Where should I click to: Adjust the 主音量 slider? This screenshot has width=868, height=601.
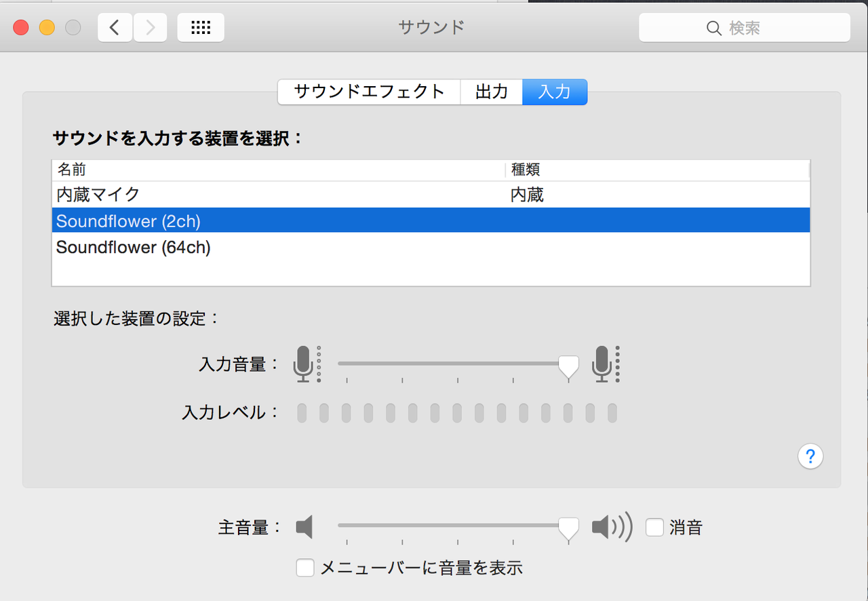(568, 528)
